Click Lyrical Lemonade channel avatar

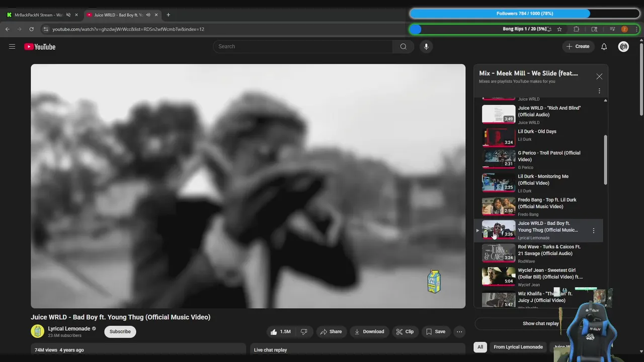pyautogui.click(x=38, y=331)
